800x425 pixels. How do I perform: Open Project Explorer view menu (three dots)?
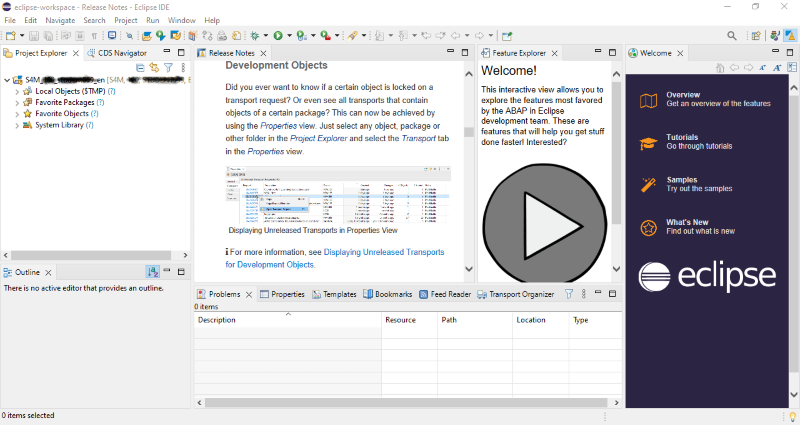click(x=183, y=67)
